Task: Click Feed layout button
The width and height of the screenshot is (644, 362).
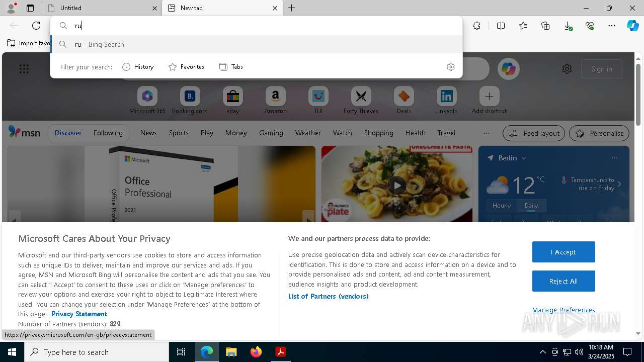Action: [534, 133]
